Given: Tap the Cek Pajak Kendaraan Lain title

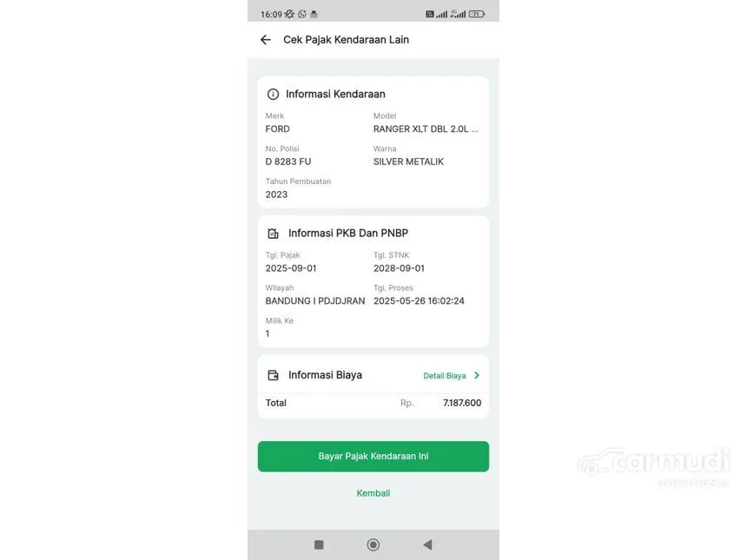Looking at the screenshot, I should 347,40.
